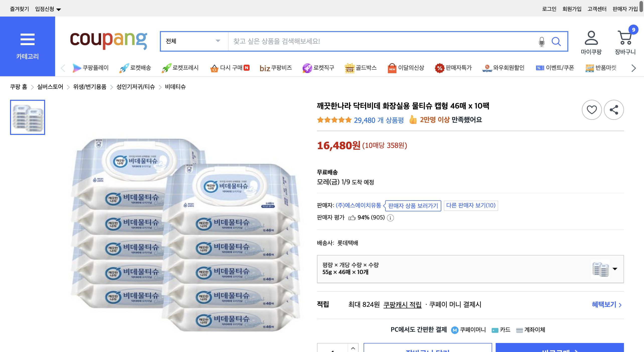The width and height of the screenshot is (644, 352).
Task: Click the 판매자특가 percent icon
Action: (x=439, y=68)
